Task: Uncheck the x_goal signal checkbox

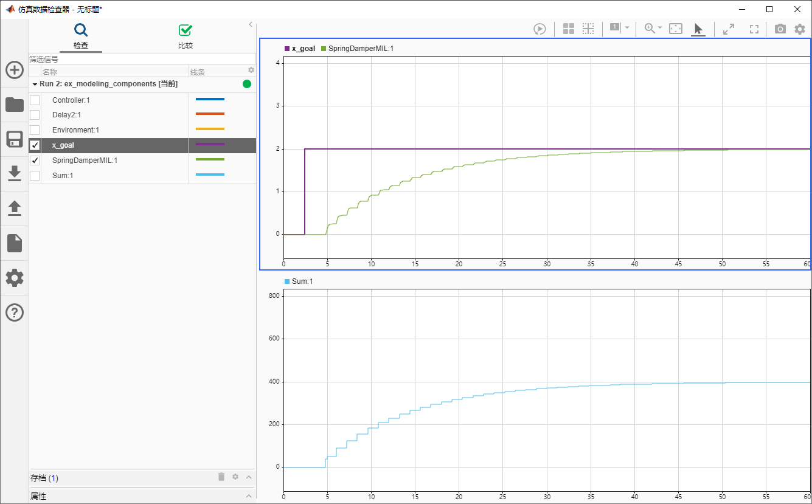Action: tap(35, 145)
